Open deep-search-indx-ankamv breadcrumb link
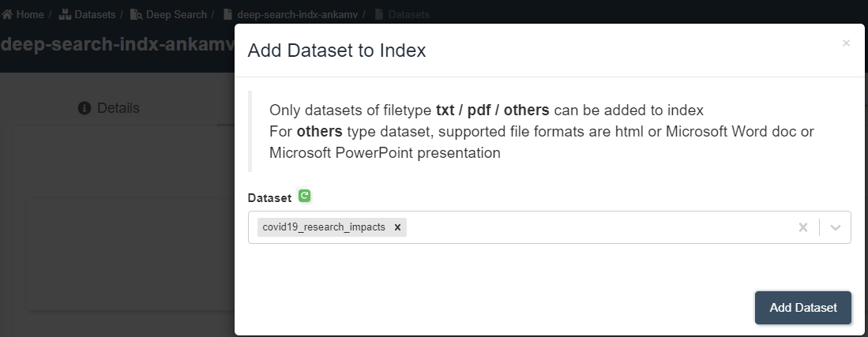This screenshot has height=337, width=868. point(297,14)
